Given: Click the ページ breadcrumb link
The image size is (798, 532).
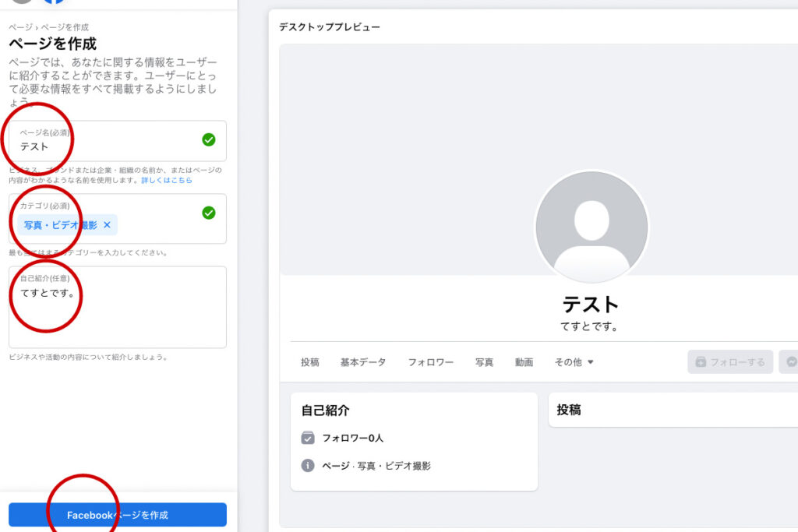Looking at the screenshot, I should 20,27.
